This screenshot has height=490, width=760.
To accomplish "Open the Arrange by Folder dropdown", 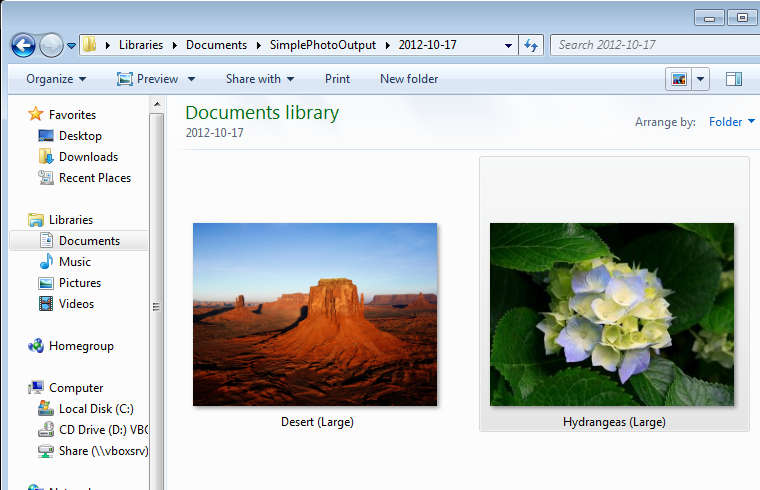I will pyautogui.click(x=731, y=122).
